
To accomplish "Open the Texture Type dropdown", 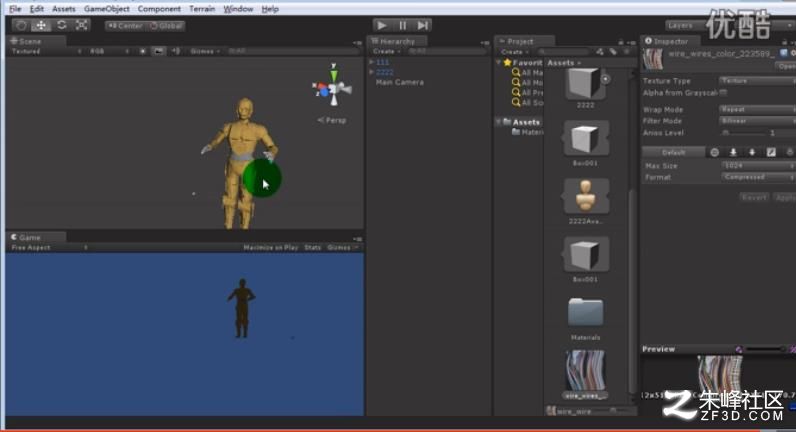I will [x=757, y=81].
